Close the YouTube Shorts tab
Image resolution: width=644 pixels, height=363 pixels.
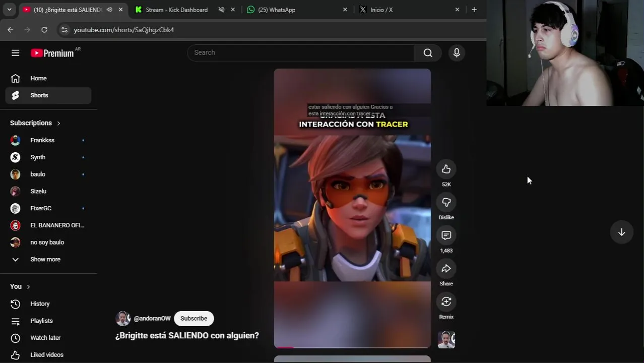(120, 10)
